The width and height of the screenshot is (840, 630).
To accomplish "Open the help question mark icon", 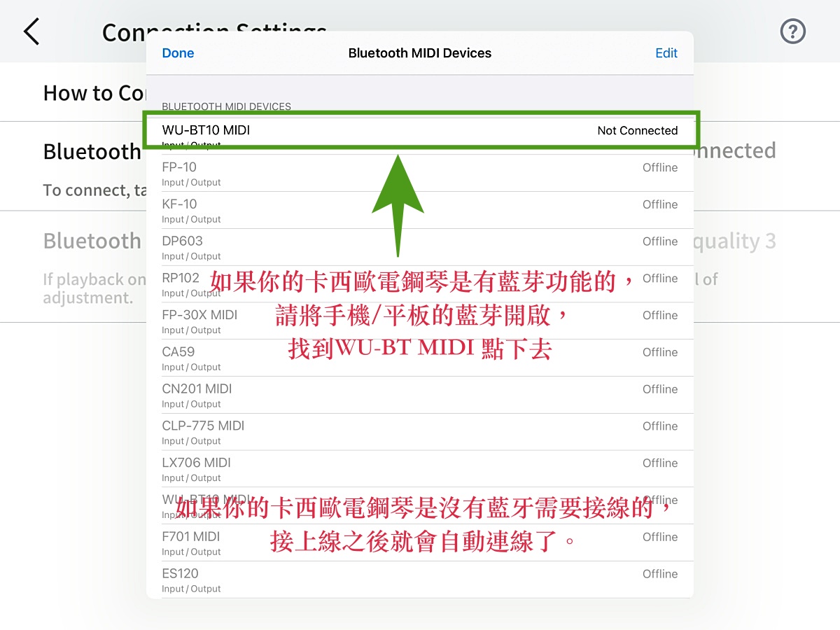I will [793, 31].
